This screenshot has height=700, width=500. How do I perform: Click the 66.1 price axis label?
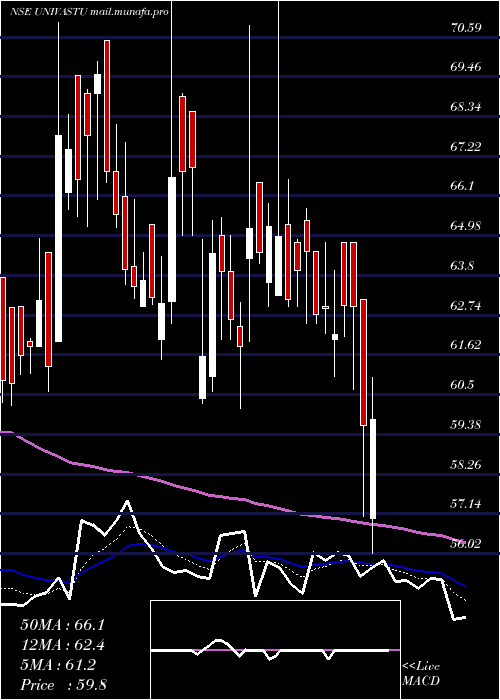462,186
